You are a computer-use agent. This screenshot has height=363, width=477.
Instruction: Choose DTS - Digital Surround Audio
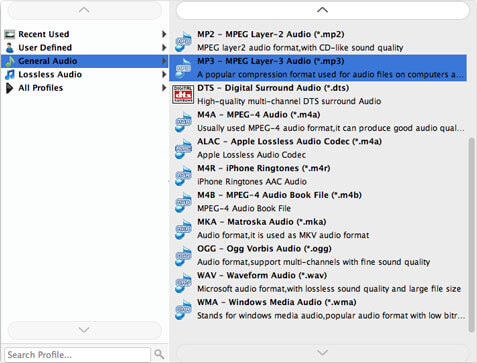(273, 88)
